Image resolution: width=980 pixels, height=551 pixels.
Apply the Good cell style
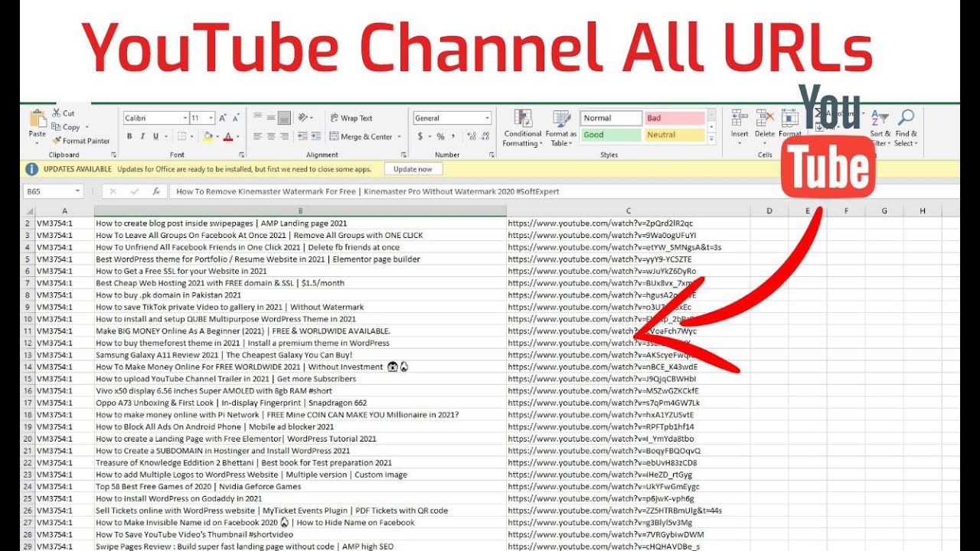coord(611,135)
